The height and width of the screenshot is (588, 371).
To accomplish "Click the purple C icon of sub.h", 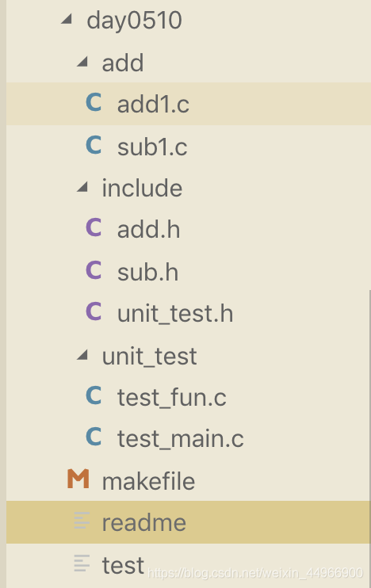I will tap(94, 270).
